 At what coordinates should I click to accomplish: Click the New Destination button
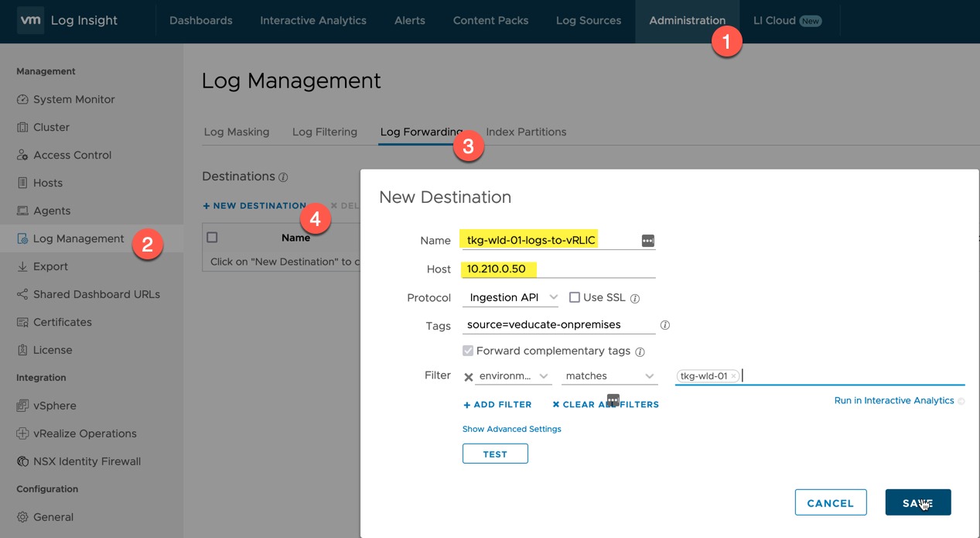click(254, 206)
